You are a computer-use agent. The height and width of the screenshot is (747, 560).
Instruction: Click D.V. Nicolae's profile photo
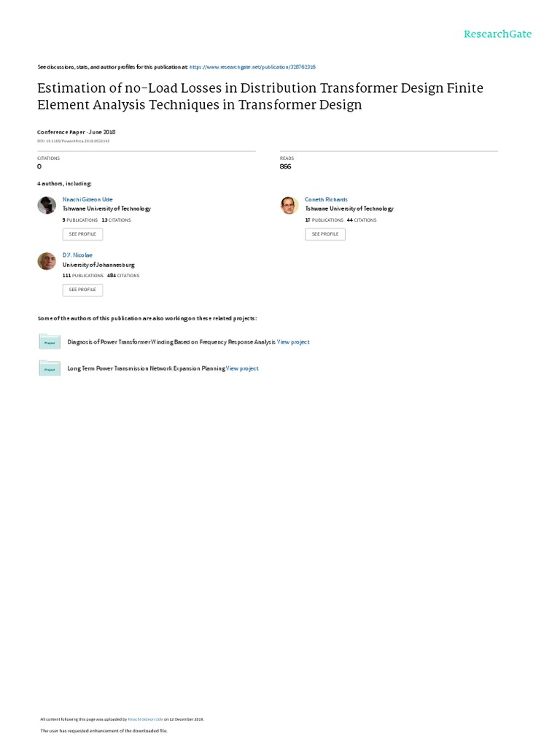[47, 261]
